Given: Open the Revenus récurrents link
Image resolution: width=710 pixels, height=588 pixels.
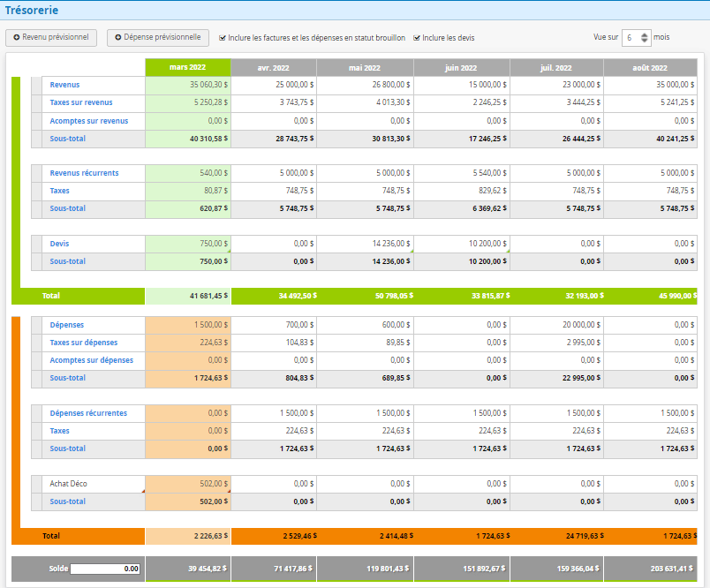Looking at the screenshot, I should pyautogui.click(x=84, y=173).
